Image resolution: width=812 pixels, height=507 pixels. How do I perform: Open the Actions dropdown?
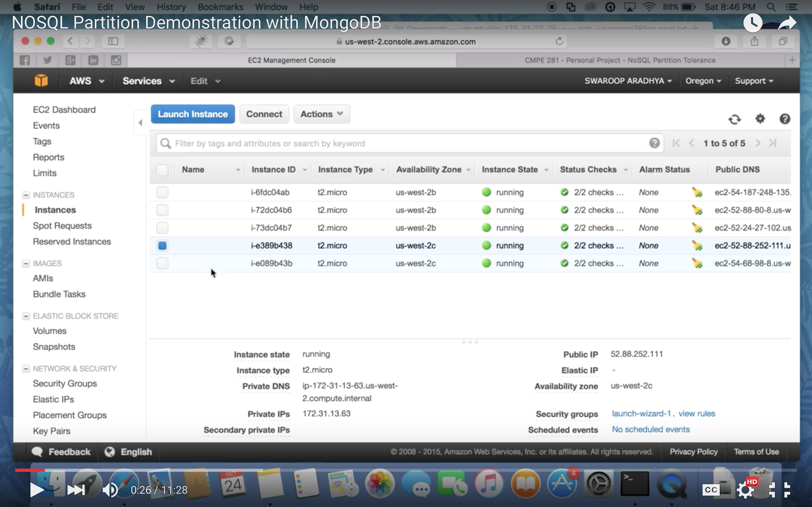[321, 114]
